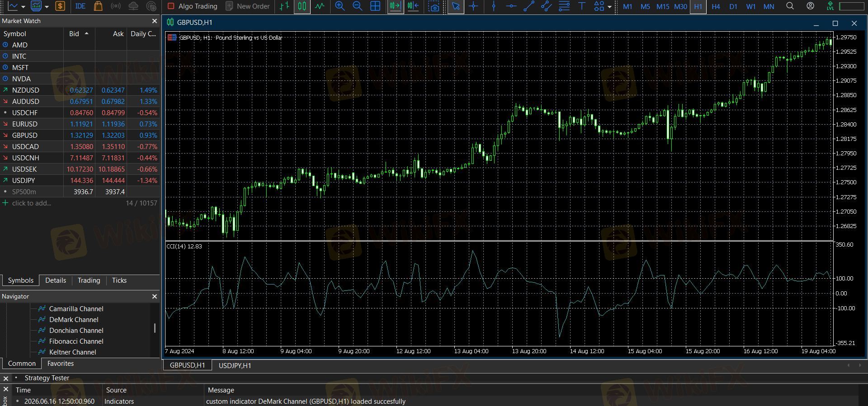Sort Market Watch by Symbol column
This screenshot has height=406, width=868.
[32, 33]
